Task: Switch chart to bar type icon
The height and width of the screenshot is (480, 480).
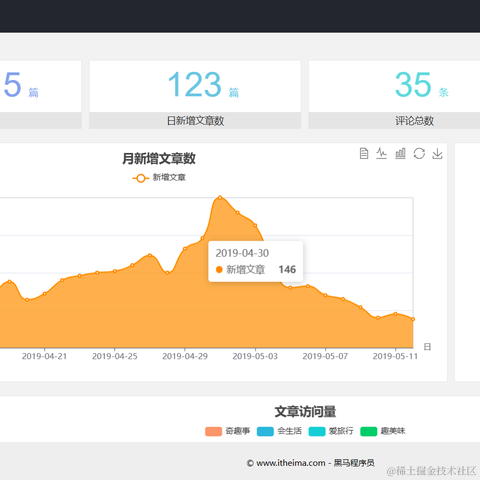Action: click(400, 154)
